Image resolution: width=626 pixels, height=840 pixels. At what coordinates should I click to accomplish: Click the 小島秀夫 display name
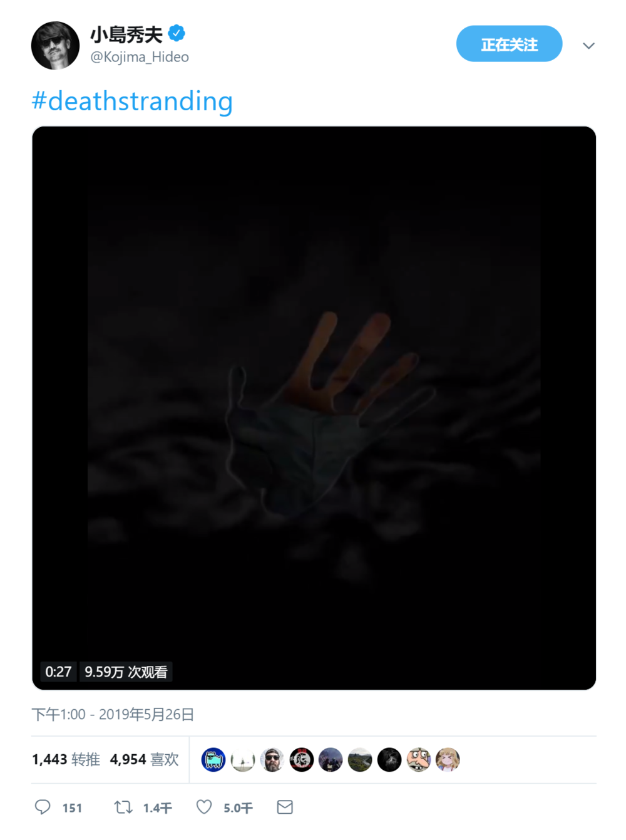coord(126,34)
